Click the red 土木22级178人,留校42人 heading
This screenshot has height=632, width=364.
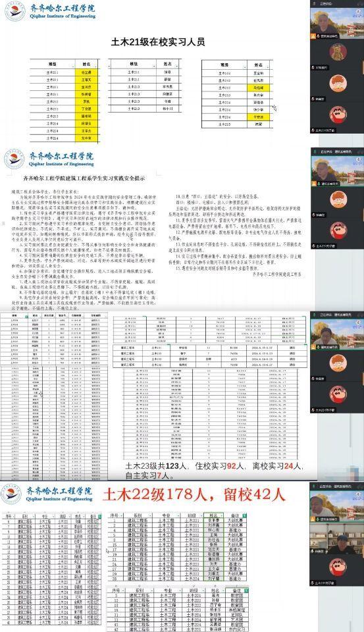click(194, 494)
